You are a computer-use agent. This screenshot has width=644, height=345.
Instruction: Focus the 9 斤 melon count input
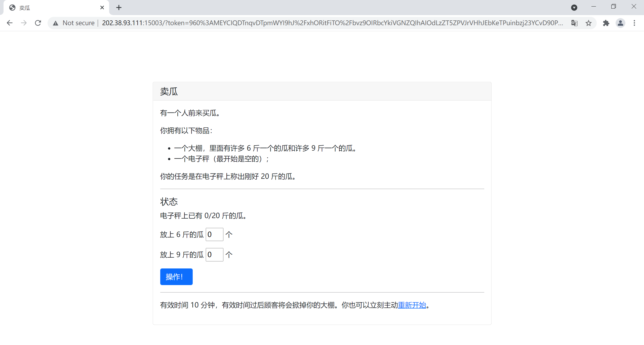tap(214, 255)
